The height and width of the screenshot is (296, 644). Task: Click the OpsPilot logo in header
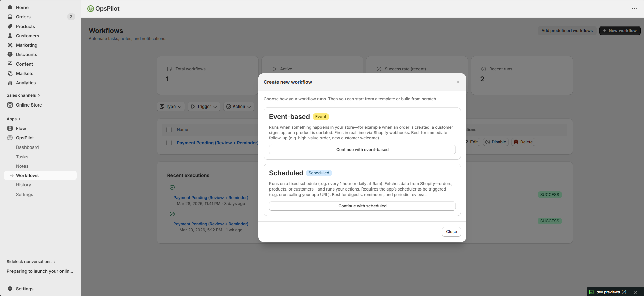(x=90, y=9)
